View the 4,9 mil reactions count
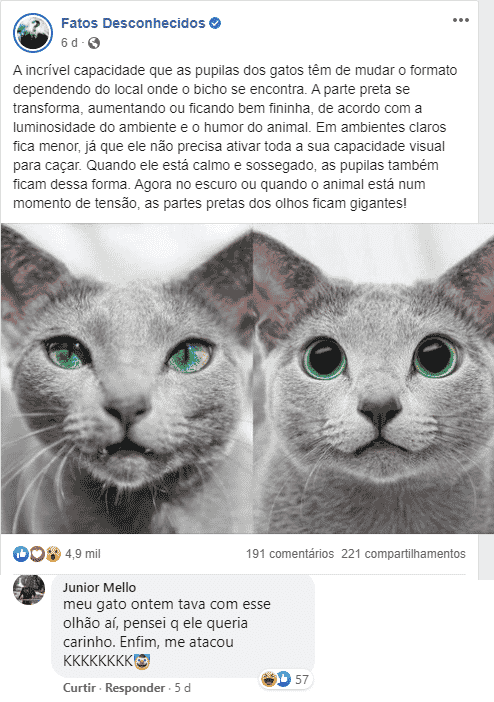 click(x=83, y=554)
